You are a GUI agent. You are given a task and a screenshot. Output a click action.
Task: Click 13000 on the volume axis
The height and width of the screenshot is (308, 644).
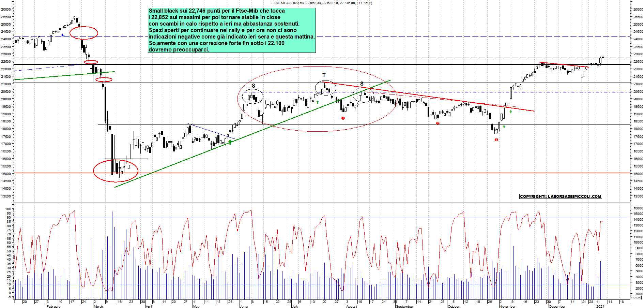tap(638, 225)
